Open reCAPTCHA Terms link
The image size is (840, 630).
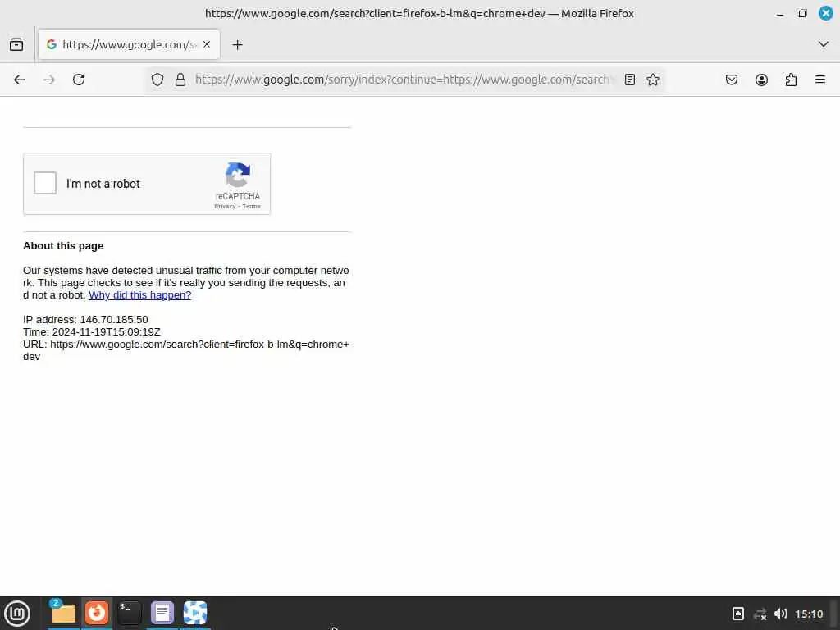252,206
